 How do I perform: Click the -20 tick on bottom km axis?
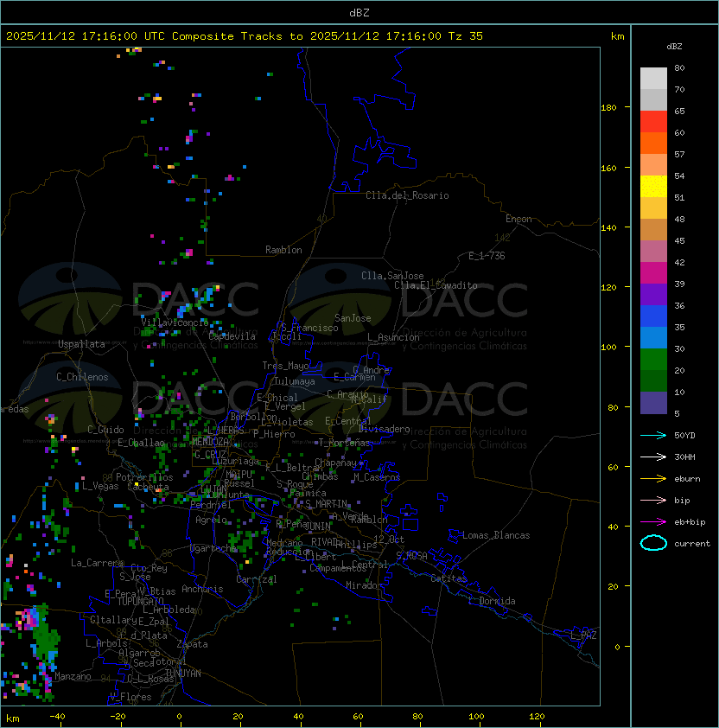(x=118, y=717)
